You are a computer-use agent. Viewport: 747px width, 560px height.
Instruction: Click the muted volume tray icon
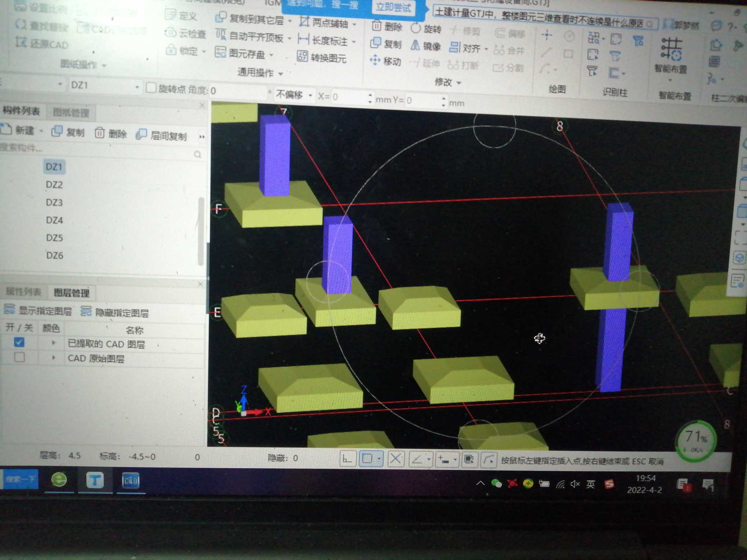pos(575,484)
